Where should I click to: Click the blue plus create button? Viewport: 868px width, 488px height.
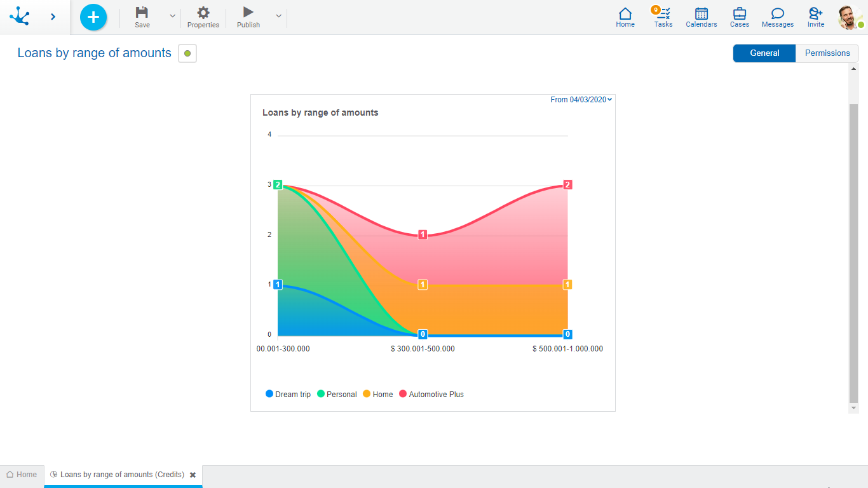pyautogui.click(x=93, y=17)
